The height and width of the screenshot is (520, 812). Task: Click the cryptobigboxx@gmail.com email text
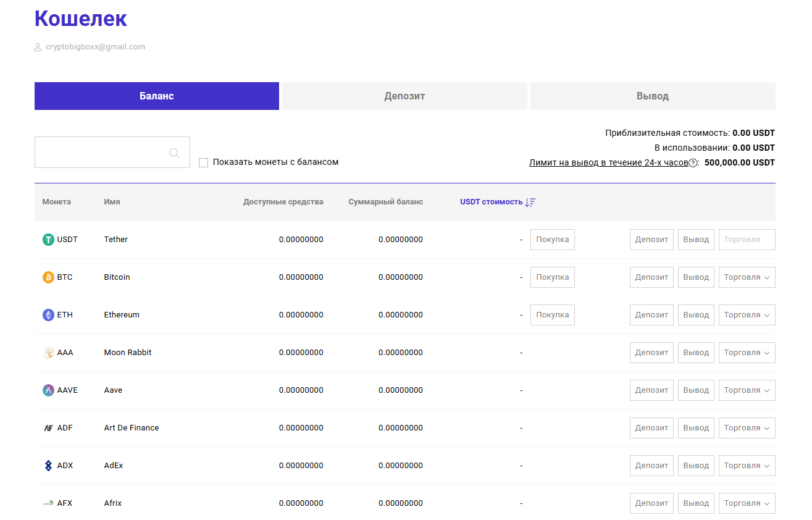[x=96, y=47]
